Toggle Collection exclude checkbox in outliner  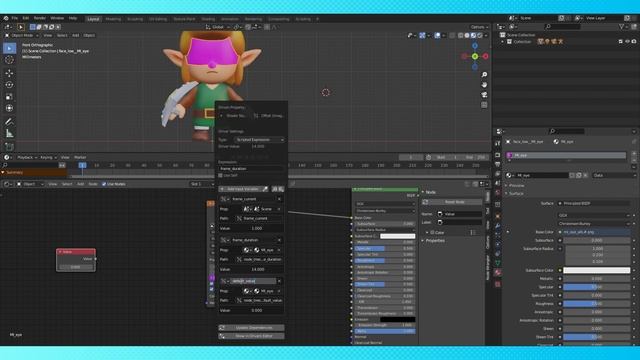point(621,42)
